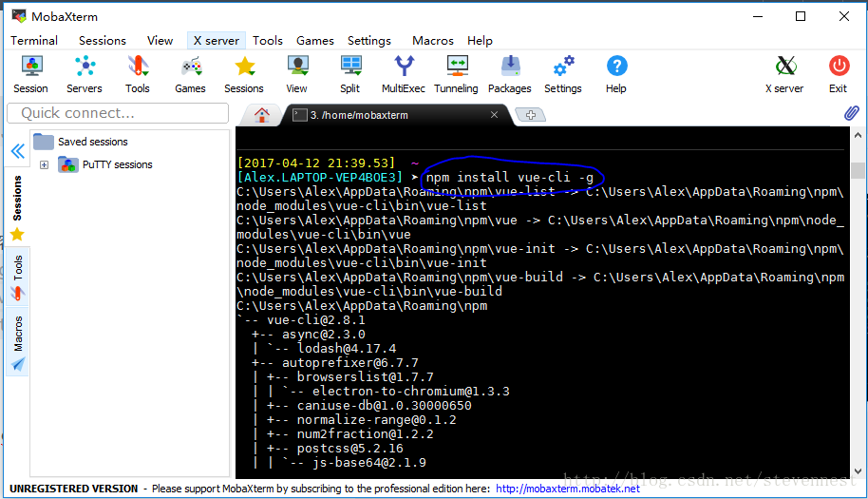
Task: Open the Tools menu
Action: click(268, 41)
